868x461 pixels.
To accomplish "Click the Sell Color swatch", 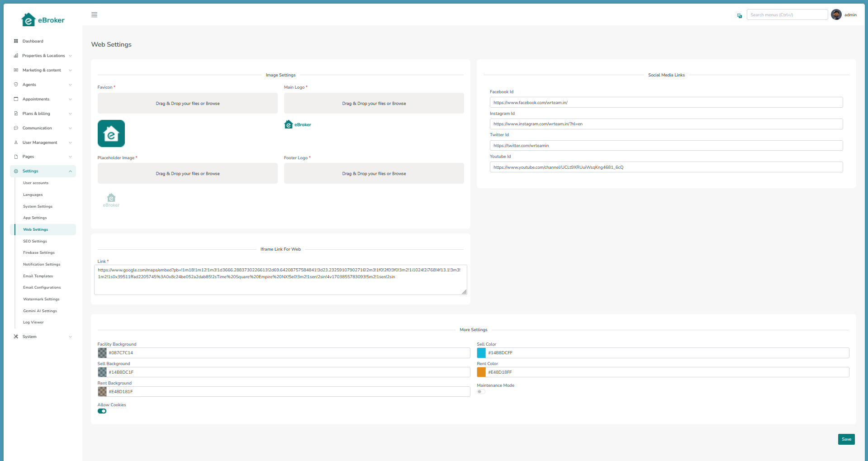I will tap(481, 352).
